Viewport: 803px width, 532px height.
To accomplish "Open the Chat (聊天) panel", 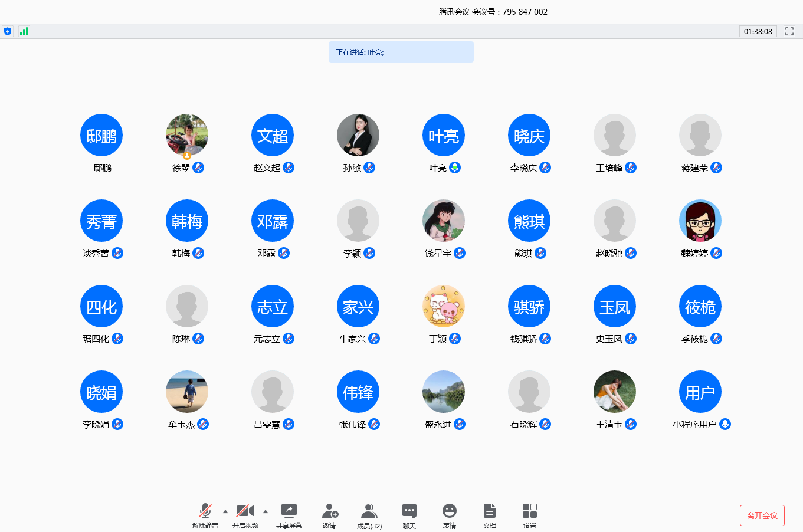I will point(409,511).
